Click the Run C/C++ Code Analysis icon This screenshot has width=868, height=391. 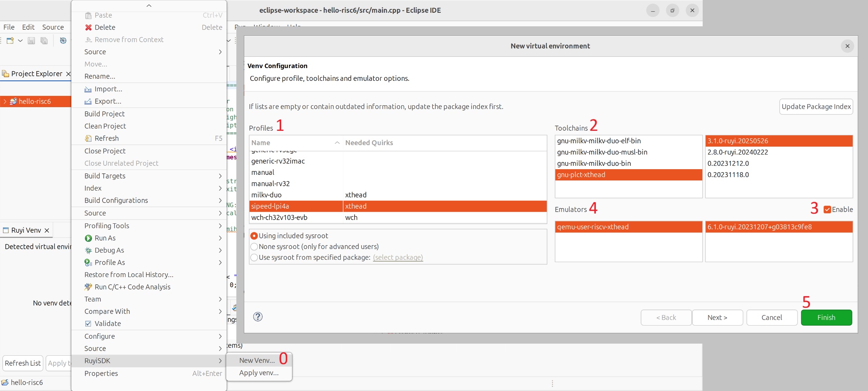pos(88,287)
